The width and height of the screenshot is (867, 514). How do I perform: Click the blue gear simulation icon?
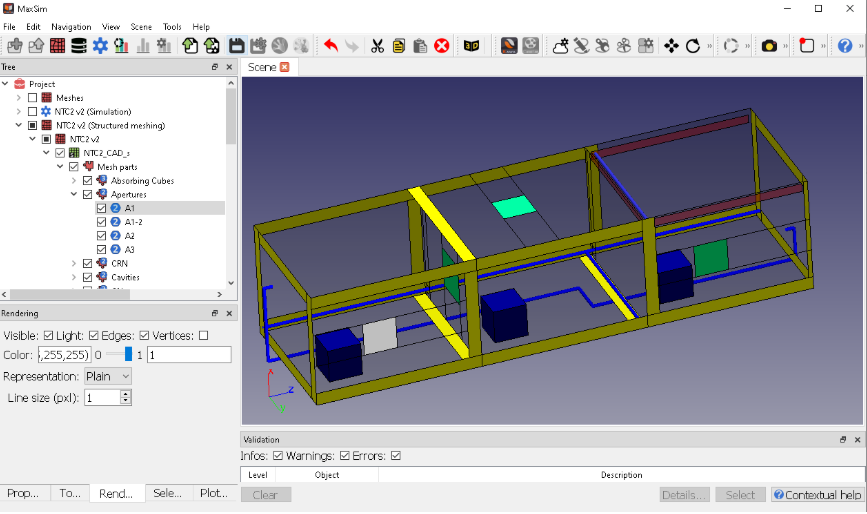click(100, 46)
